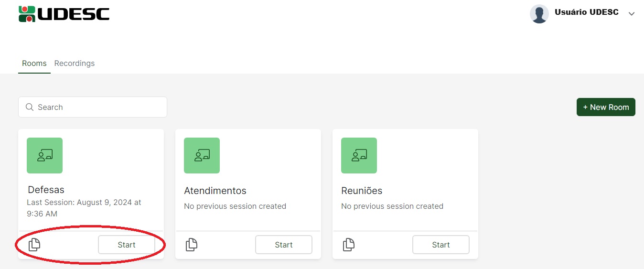Start the Atendimentos room session

(x=283, y=245)
